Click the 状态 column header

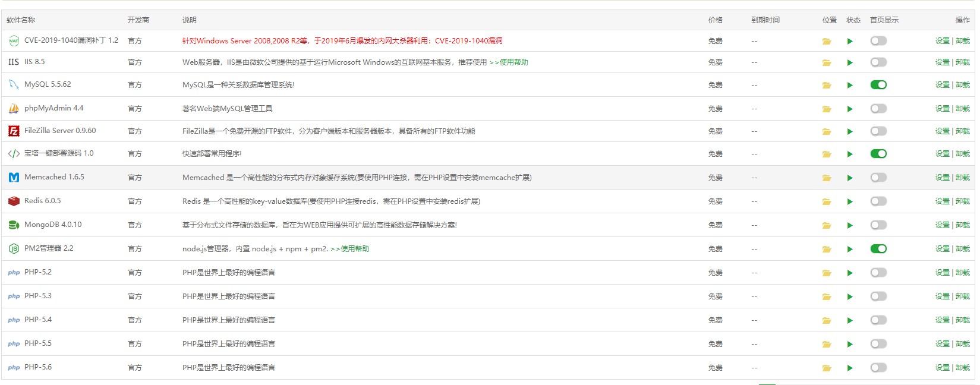coord(853,20)
